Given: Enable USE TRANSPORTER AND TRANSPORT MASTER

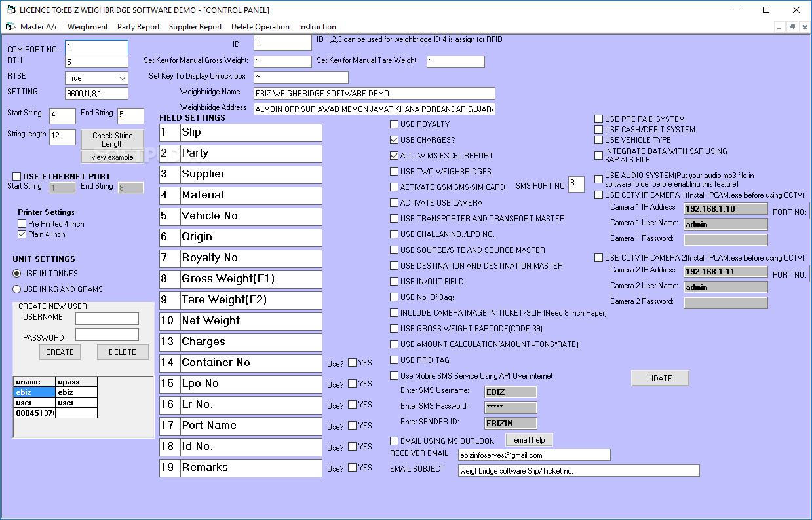Looking at the screenshot, I should [395, 219].
